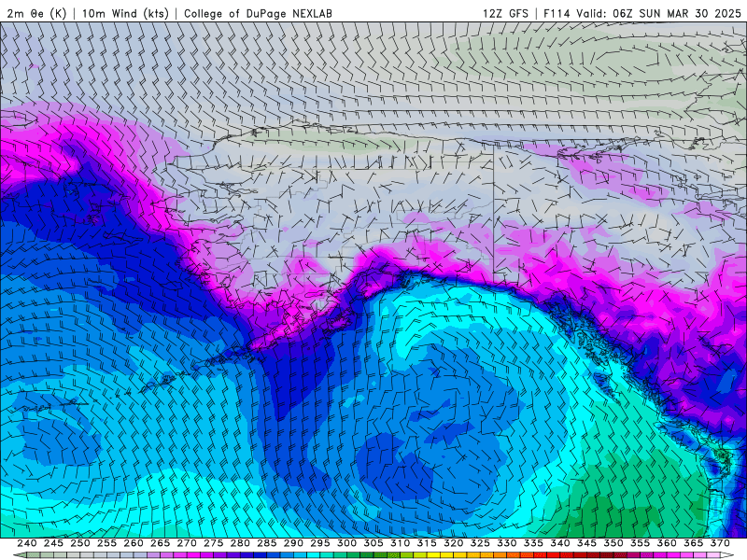Click the 295 scale label
Viewport: 747px width, 560px height.
tap(320, 543)
